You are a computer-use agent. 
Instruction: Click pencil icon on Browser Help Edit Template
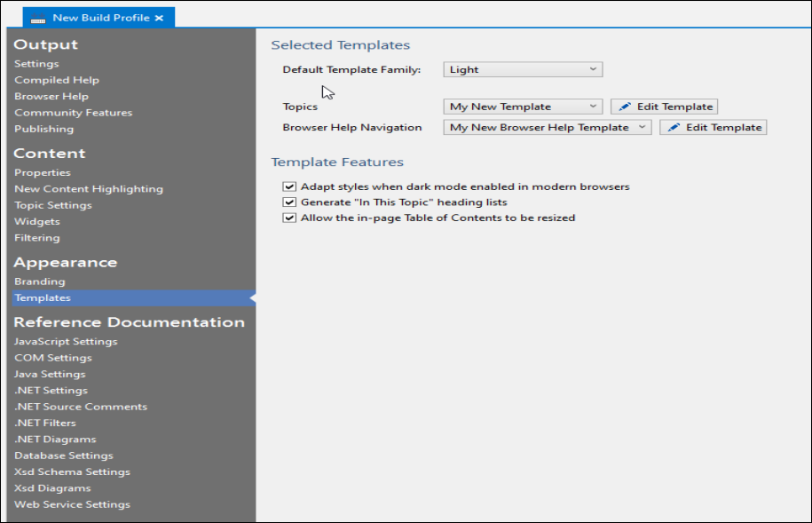(674, 128)
